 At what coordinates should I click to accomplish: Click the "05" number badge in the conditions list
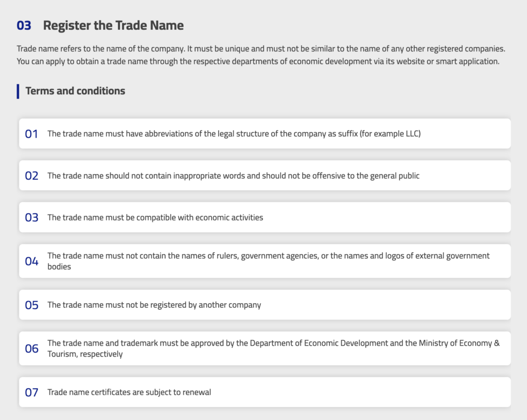(x=32, y=305)
